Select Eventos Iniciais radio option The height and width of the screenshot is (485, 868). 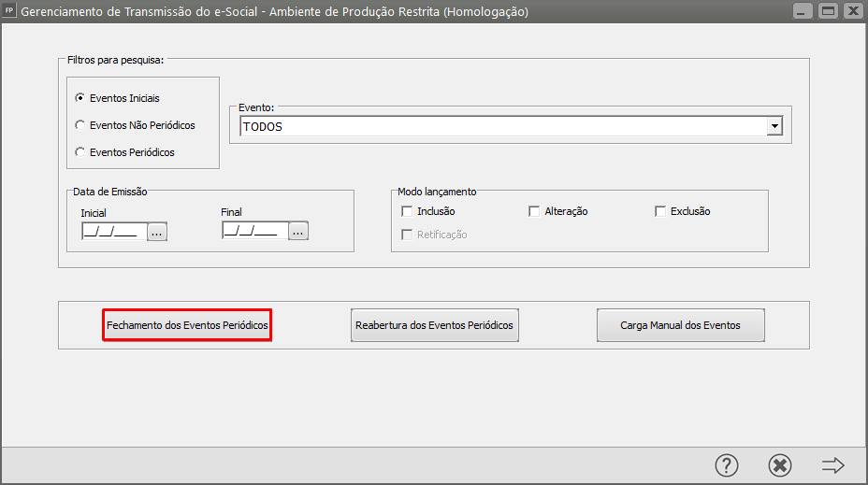(x=80, y=98)
